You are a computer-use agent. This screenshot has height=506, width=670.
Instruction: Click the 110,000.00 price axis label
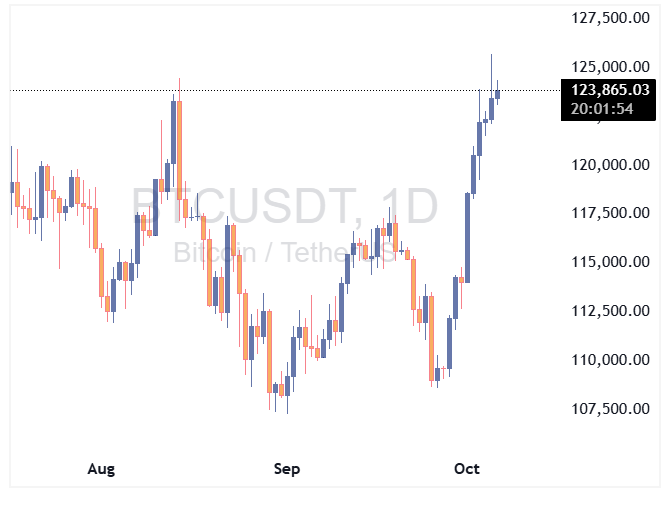(610, 360)
